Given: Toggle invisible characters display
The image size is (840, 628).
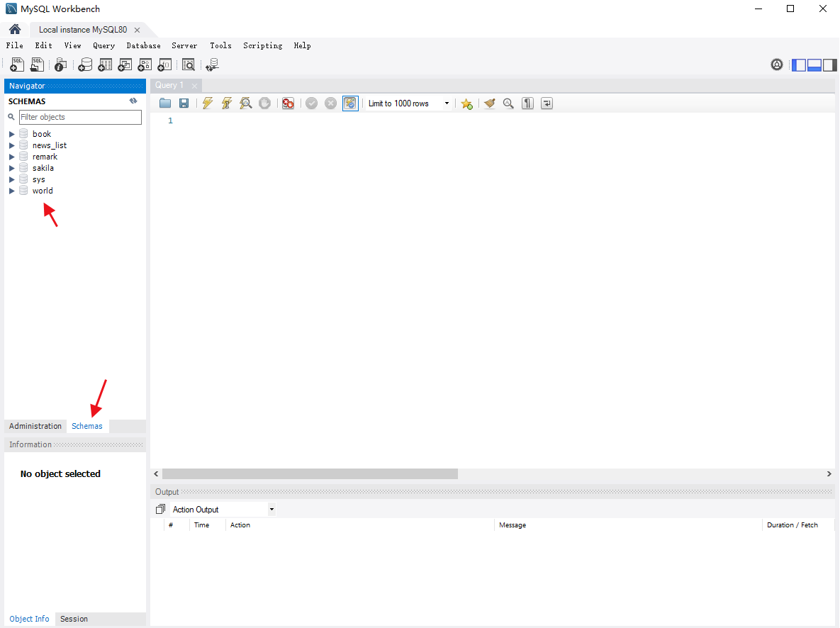Looking at the screenshot, I should click(527, 103).
